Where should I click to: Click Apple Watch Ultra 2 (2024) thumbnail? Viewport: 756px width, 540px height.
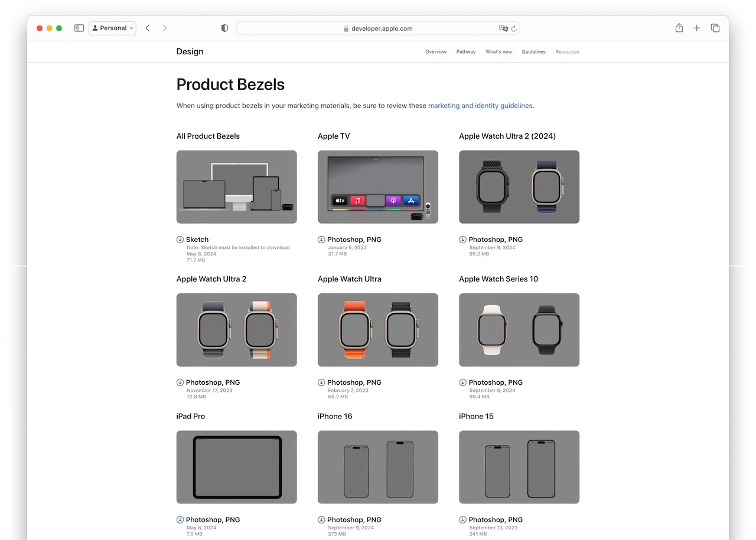tap(519, 187)
